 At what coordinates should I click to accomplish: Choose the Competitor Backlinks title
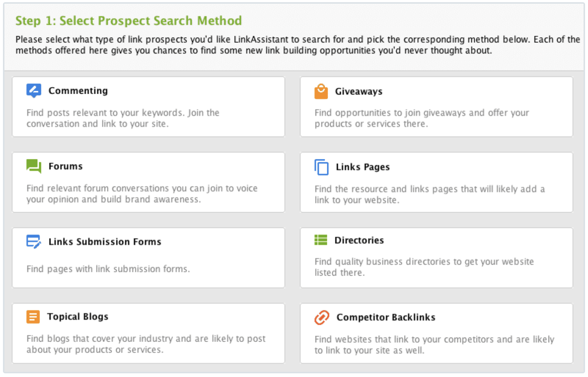click(386, 318)
